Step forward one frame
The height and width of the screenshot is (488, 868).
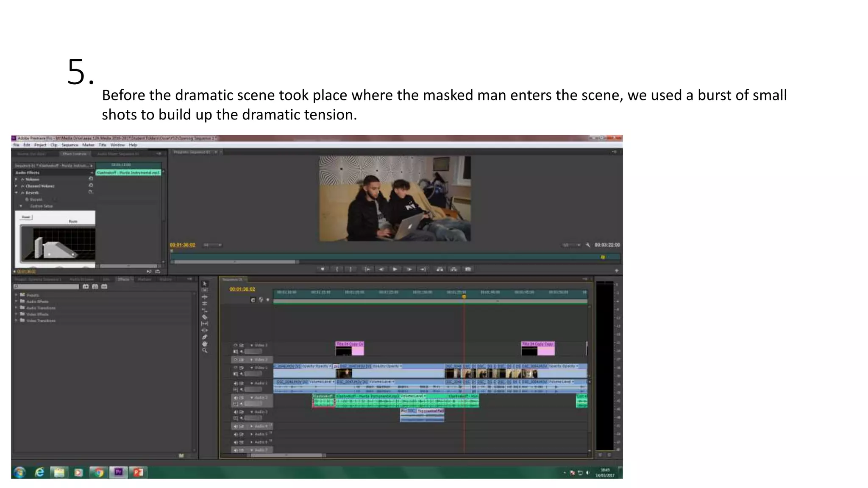click(x=409, y=269)
